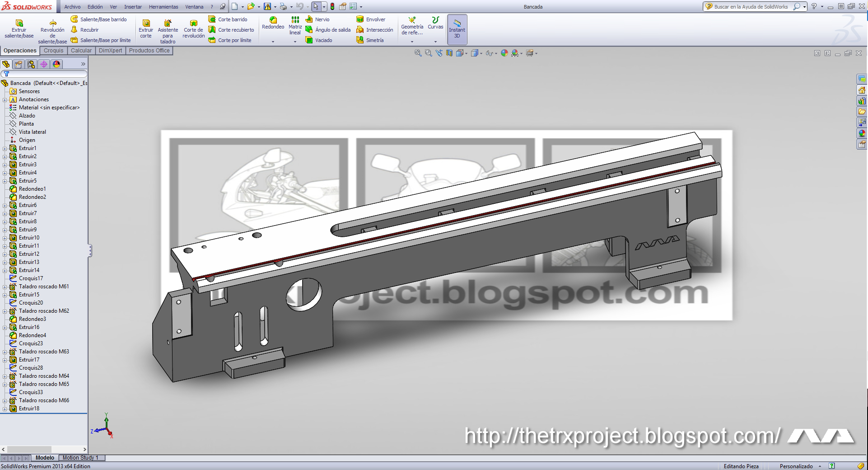Click the Vaciado shell tool
The height and width of the screenshot is (470, 868).
[x=319, y=40]
